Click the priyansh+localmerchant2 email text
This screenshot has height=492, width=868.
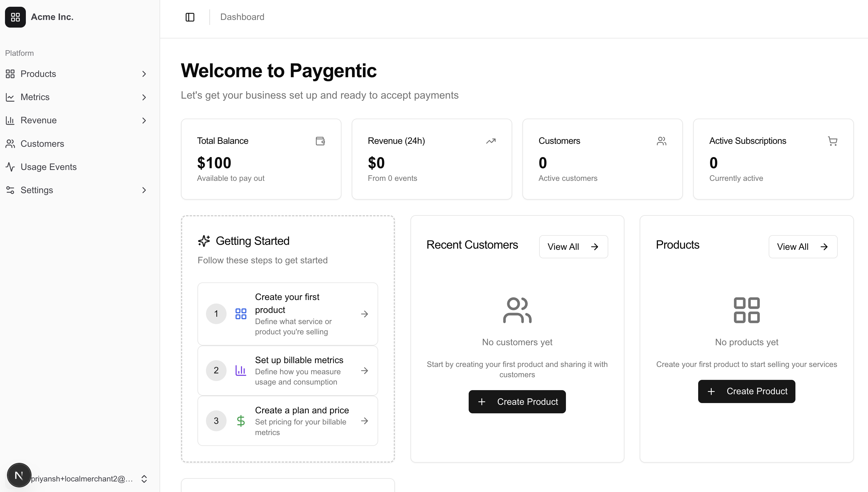82,479
